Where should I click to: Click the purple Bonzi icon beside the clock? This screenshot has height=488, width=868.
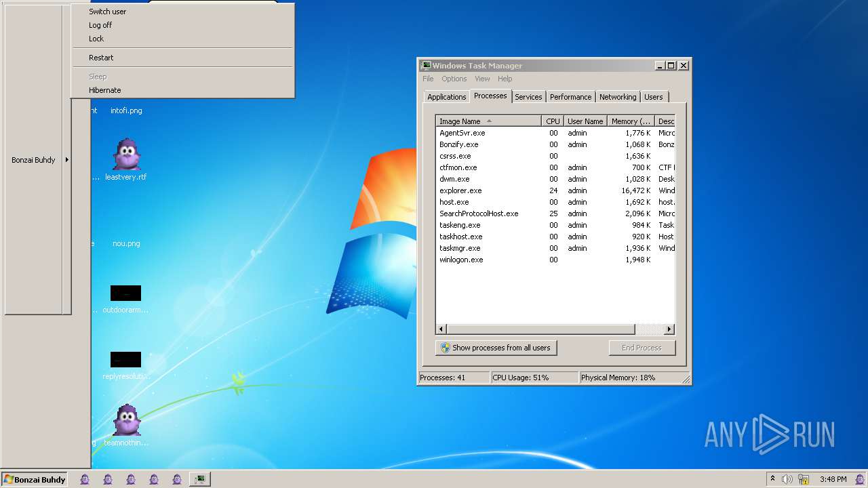(x=859, y=479)
